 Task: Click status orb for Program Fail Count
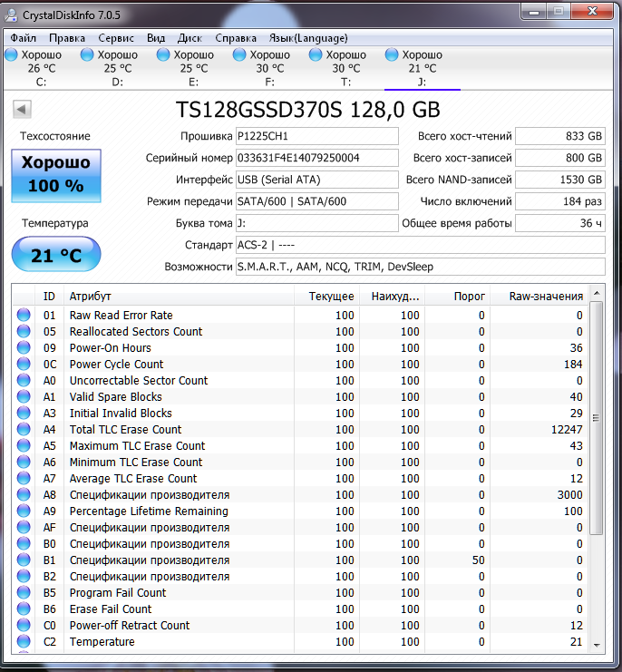(24, 592)
